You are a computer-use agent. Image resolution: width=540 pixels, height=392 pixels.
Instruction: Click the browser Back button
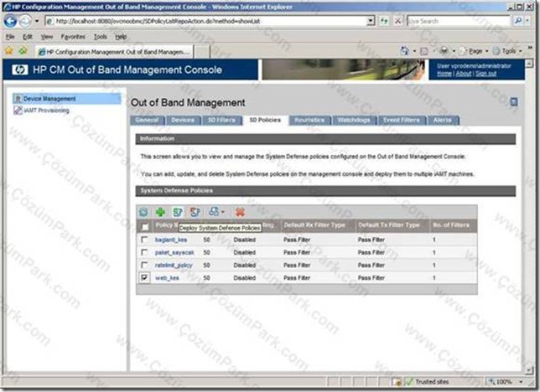pyautogui.click(x=10, y=21)
